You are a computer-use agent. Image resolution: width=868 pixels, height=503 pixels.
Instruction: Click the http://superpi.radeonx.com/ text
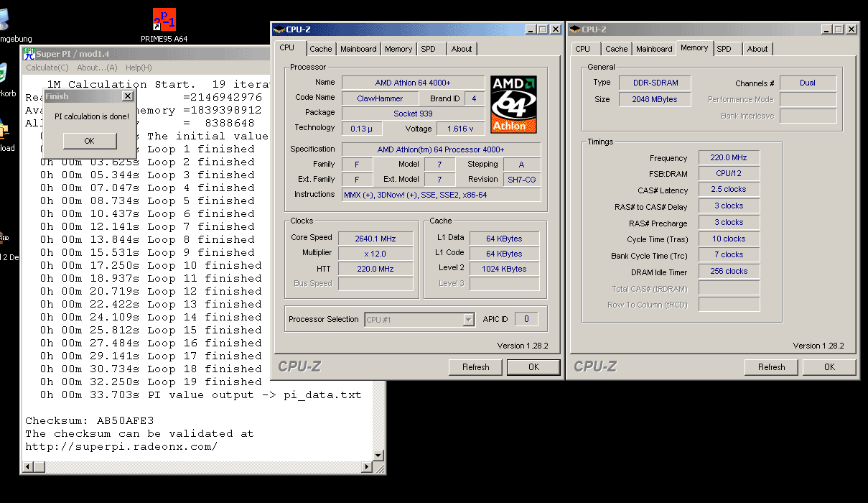[121, 446]
